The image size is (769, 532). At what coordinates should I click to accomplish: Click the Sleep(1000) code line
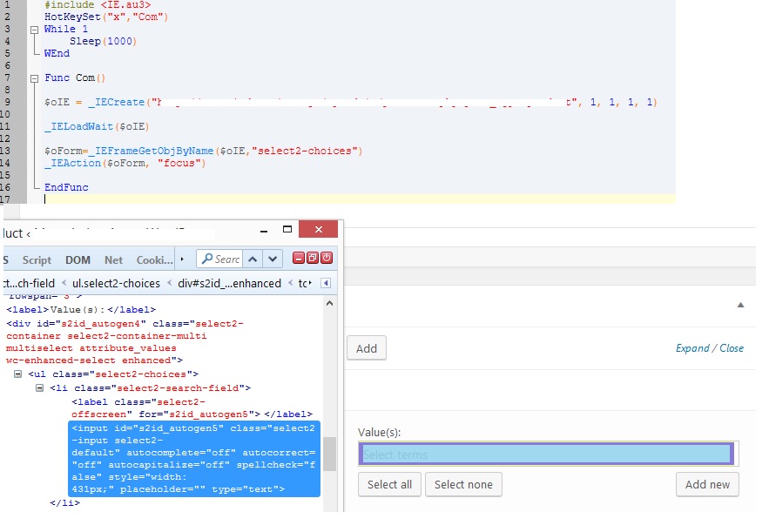click(103, 41)
